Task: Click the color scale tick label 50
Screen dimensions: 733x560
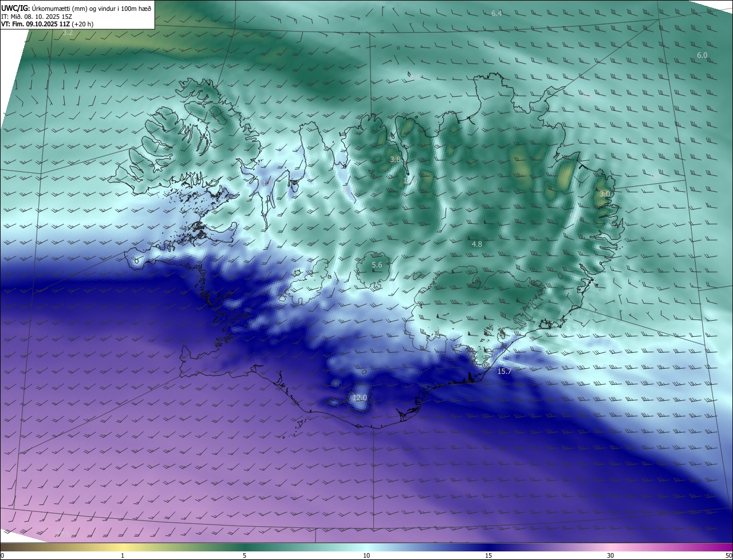Action: click(x=728, y=555)
